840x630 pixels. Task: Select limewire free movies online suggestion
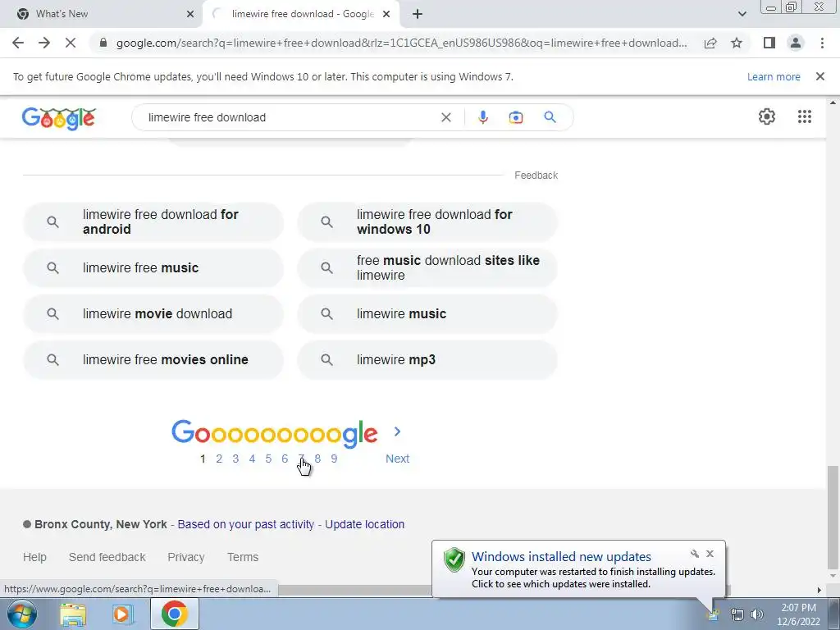[153, 360]
